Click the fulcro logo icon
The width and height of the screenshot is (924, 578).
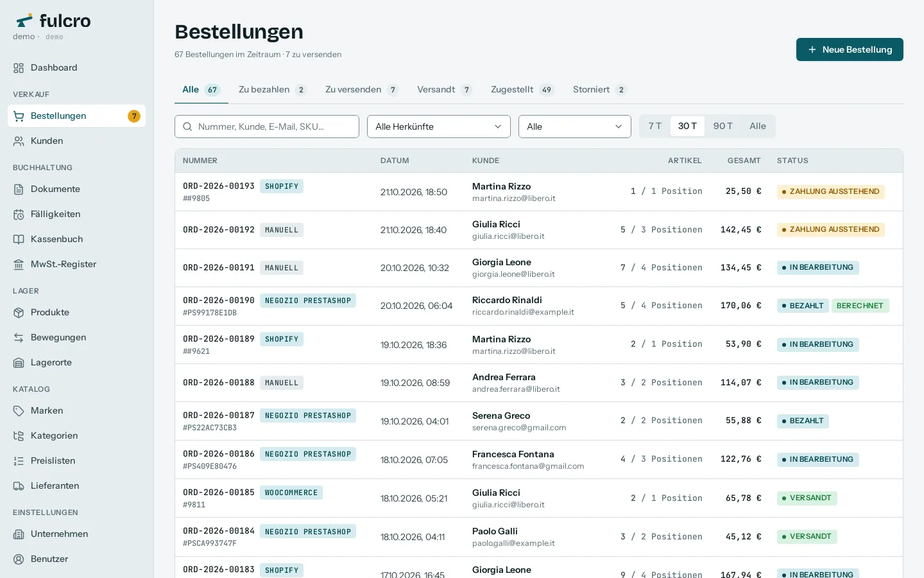coord(24,21)
